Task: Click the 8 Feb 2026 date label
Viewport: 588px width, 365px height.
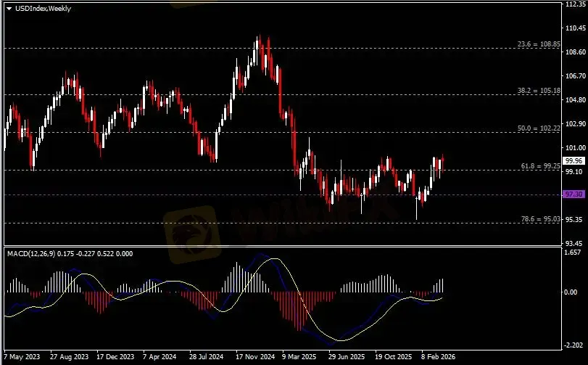Action: (x=438, y=357)
